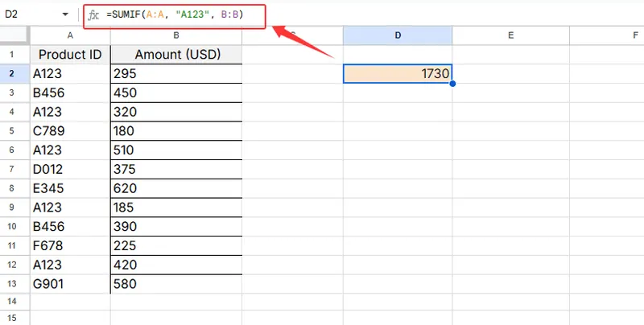Select the column D header
Viewport: 644px width, 325px height.
point(397,35)
